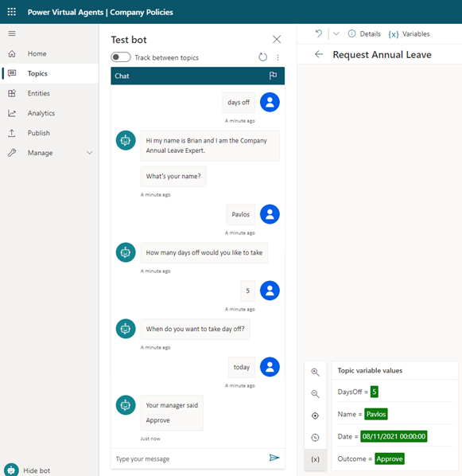Click the user avatar beside 'days off'

pyautogui.click(x=270, y=103)
